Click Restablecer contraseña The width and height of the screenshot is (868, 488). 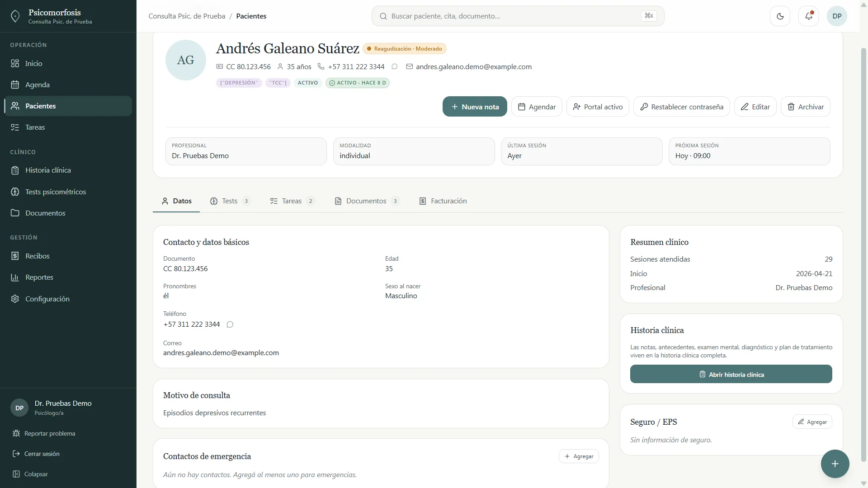(682, 107)
